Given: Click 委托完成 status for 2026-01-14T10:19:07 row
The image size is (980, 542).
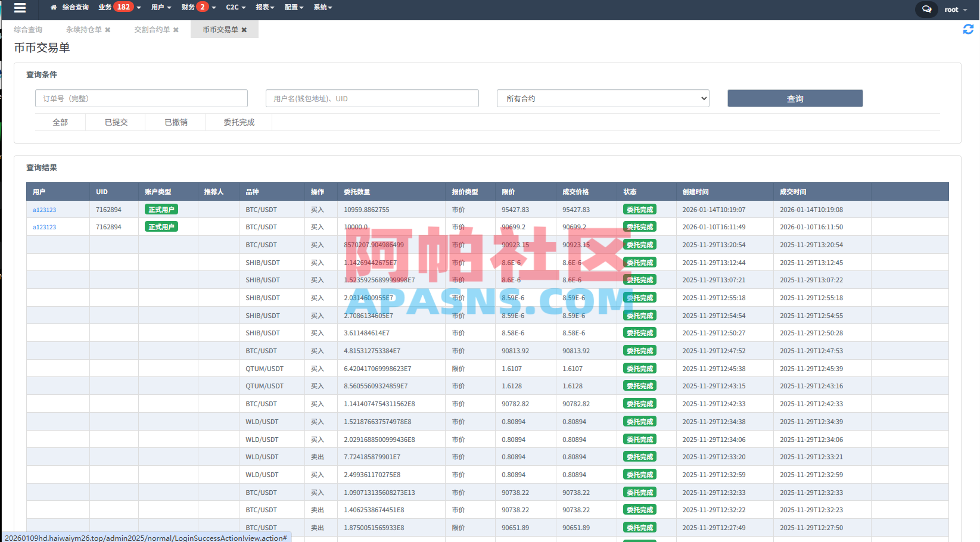Looking at the screenshot, I should (640, 209).
